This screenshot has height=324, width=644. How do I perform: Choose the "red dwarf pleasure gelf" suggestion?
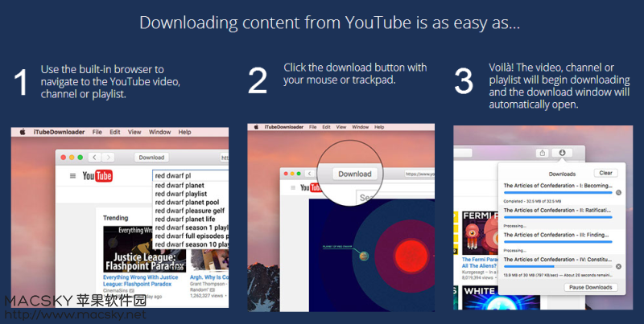[190, 211]
